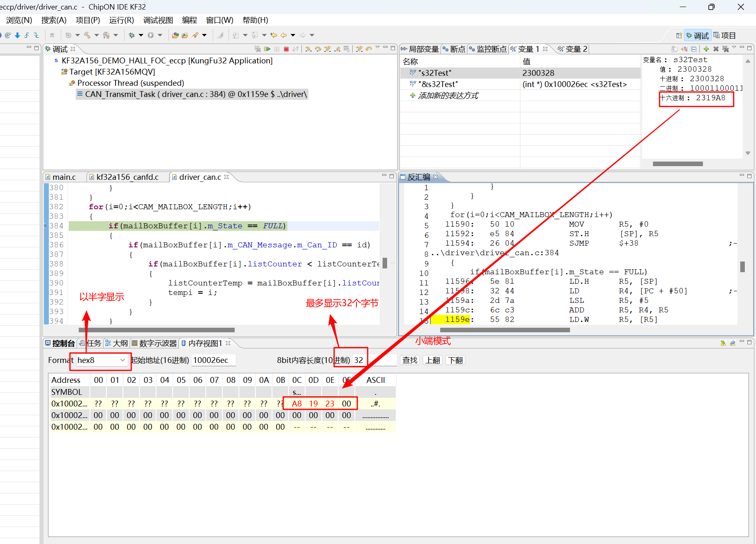
Task: Click the bug debug launch toolbar icon
Action: 132,35
